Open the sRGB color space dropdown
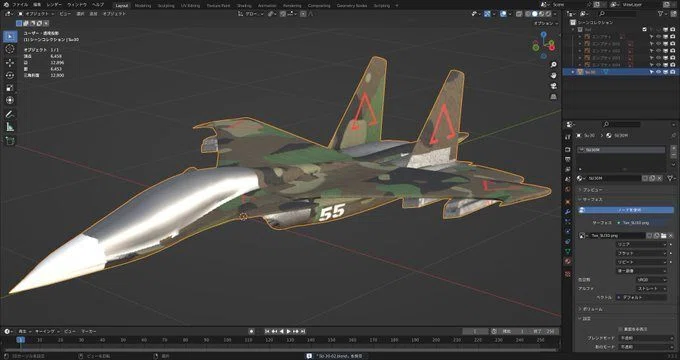 pos(651,280)
